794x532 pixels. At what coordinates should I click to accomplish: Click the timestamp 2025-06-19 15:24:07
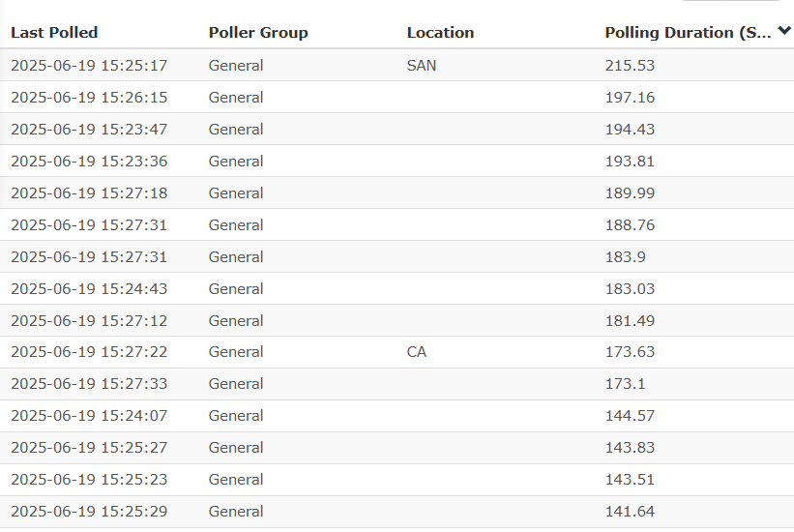tap(89, 416)
